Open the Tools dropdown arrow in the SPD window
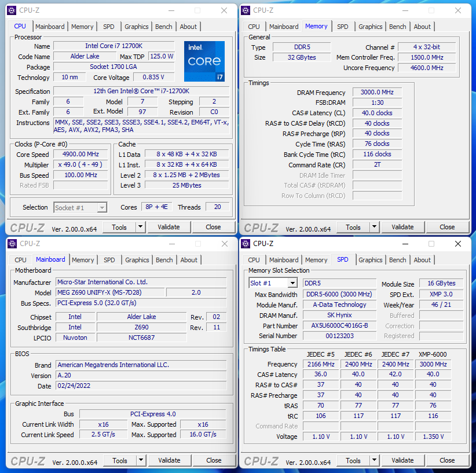Viewport: 476px width, 473px height. pos(374,460)
